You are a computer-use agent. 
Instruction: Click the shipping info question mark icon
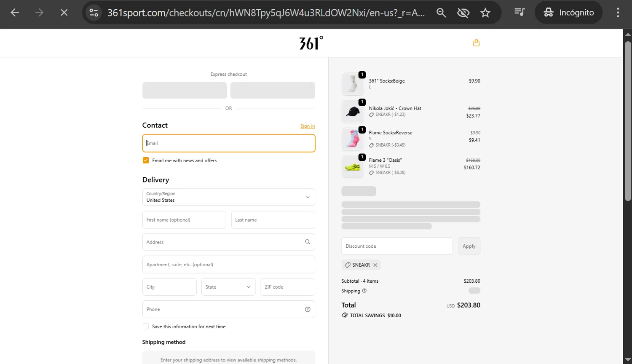pyautogui.click(x=364, y=291)
